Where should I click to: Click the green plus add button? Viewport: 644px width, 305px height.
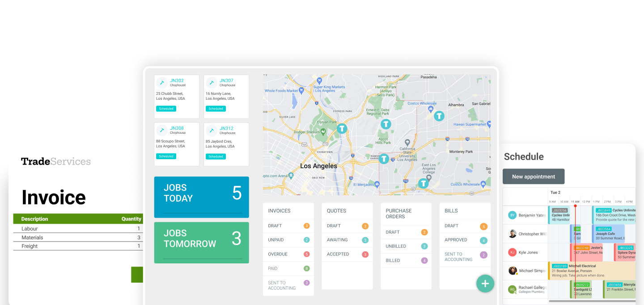(x=485, y=284)
